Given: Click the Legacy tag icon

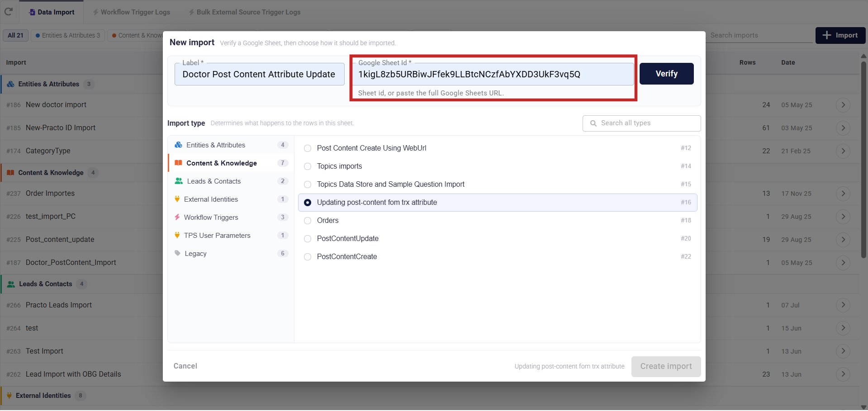Looking at the screenshot, I should click(177, 253).
